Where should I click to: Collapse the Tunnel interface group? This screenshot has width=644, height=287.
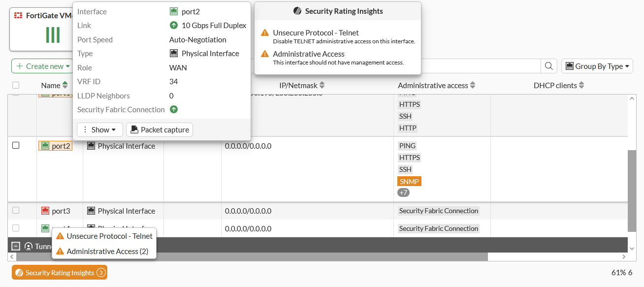pyautogui.click(x=16, y=246)
